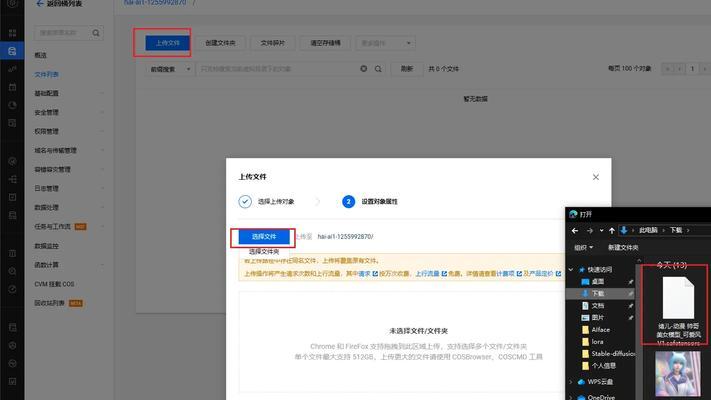Open 数据监控 in the sidebar
Image resolution: width=711 pixels, height=400 pixels.
click(47, 246)
